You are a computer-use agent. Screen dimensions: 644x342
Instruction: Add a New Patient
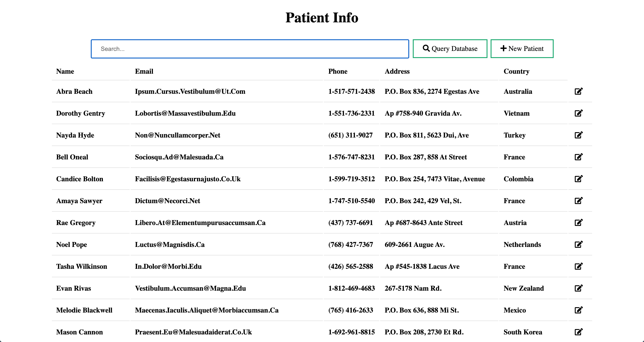click(522, 49)
